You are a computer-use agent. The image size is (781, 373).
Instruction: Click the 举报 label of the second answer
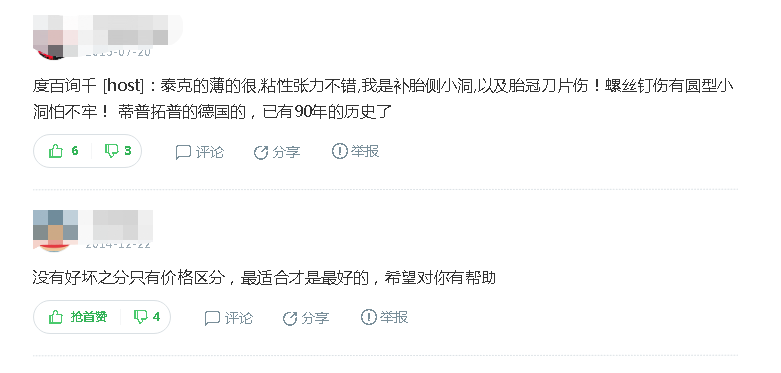coord(393,317)
